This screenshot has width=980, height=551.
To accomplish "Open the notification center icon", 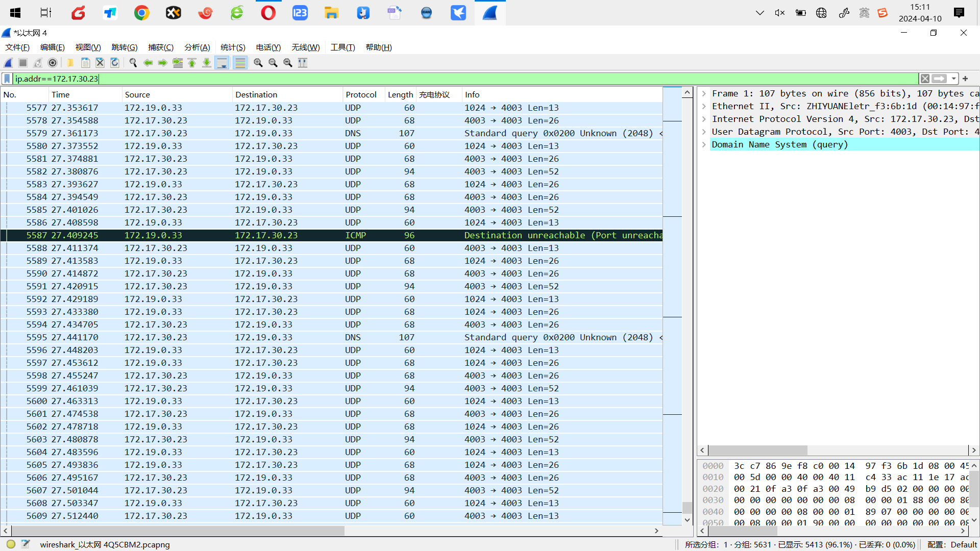I will [x=959, y=13].
